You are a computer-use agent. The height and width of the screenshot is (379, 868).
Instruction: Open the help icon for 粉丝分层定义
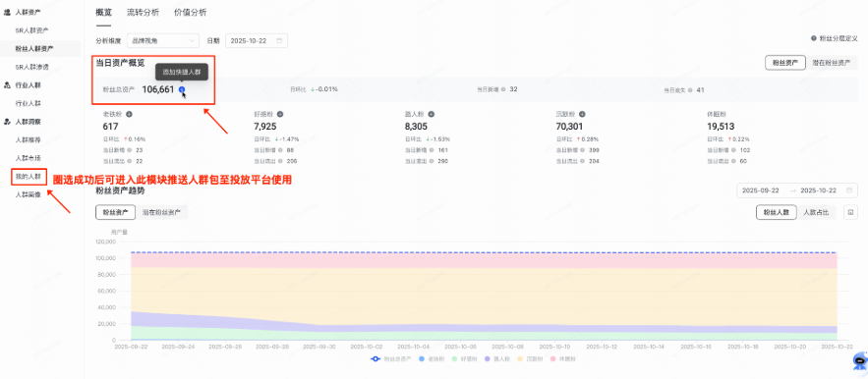[x=814, y=38]
